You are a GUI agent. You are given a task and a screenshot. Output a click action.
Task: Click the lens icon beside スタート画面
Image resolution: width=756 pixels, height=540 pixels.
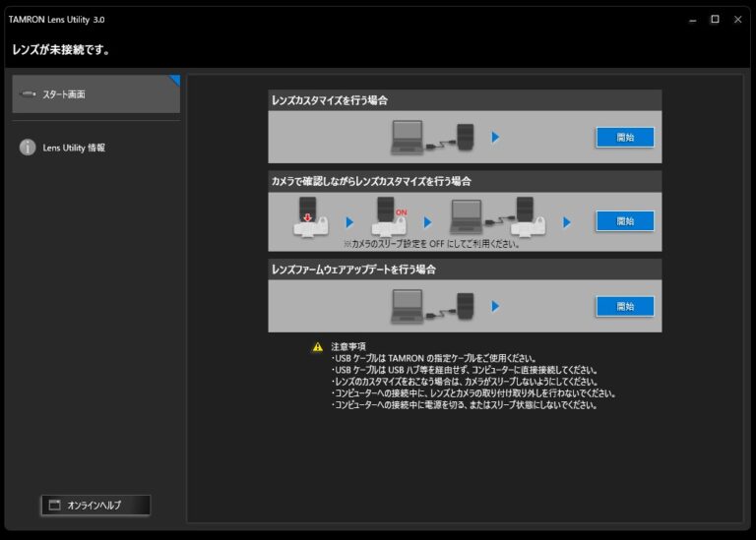(x=29, y=94)
